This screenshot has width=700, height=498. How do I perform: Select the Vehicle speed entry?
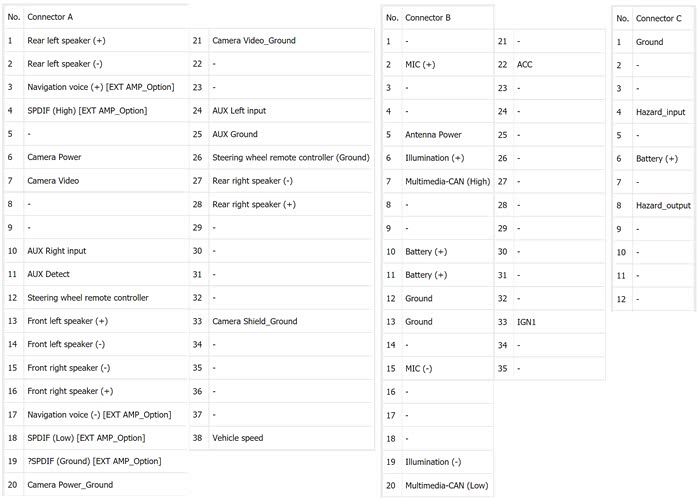point(238,438)
